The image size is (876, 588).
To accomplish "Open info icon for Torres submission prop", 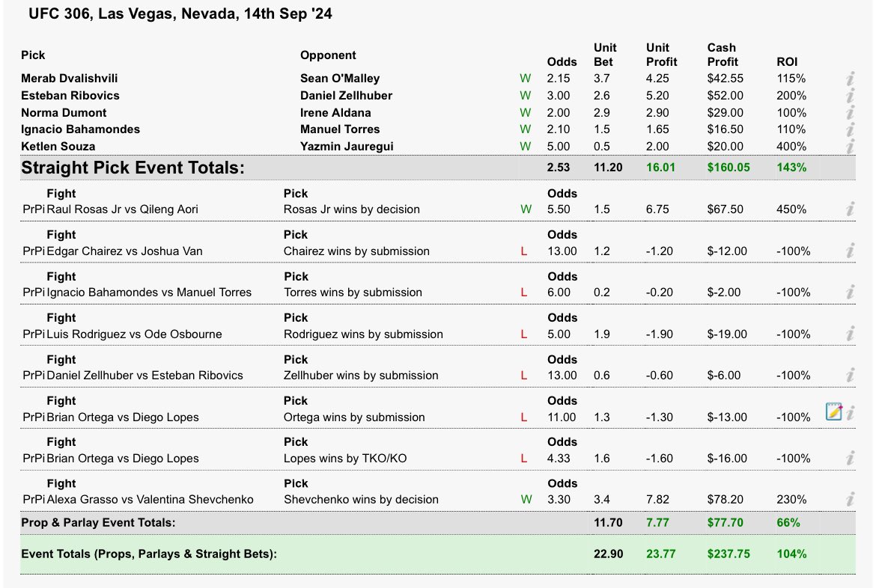I will 850,292.
